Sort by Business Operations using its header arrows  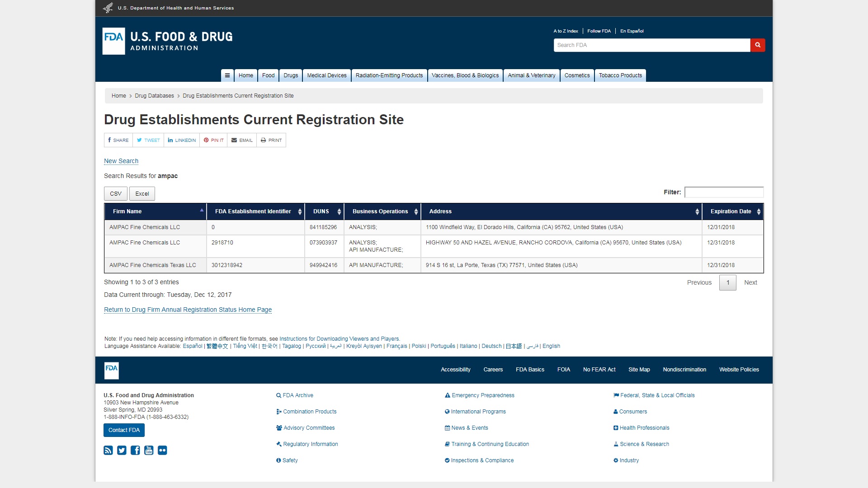416,211
